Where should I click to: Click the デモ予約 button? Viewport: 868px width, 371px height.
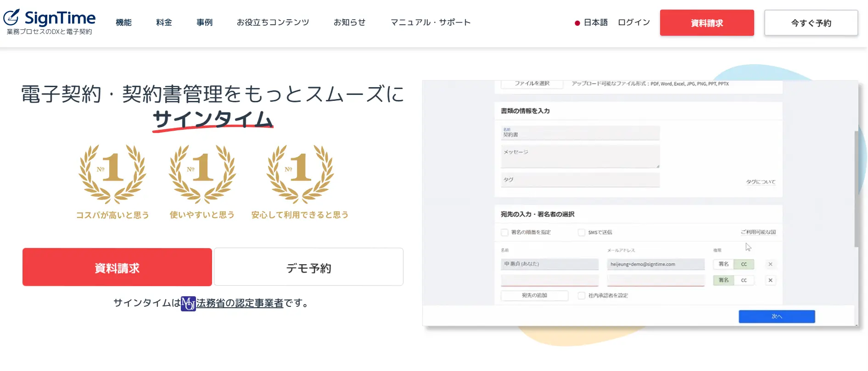(308, 267)
